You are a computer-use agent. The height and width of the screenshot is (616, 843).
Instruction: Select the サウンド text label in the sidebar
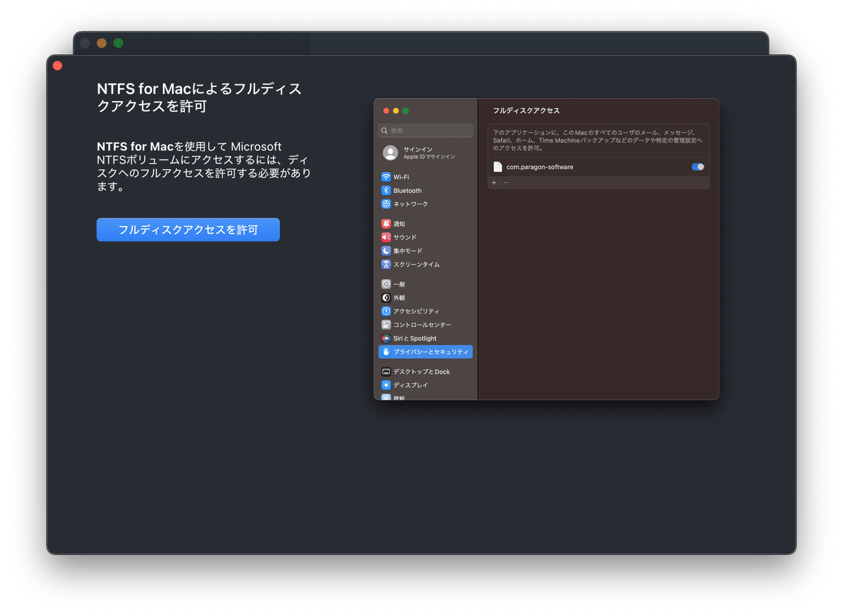405,237
